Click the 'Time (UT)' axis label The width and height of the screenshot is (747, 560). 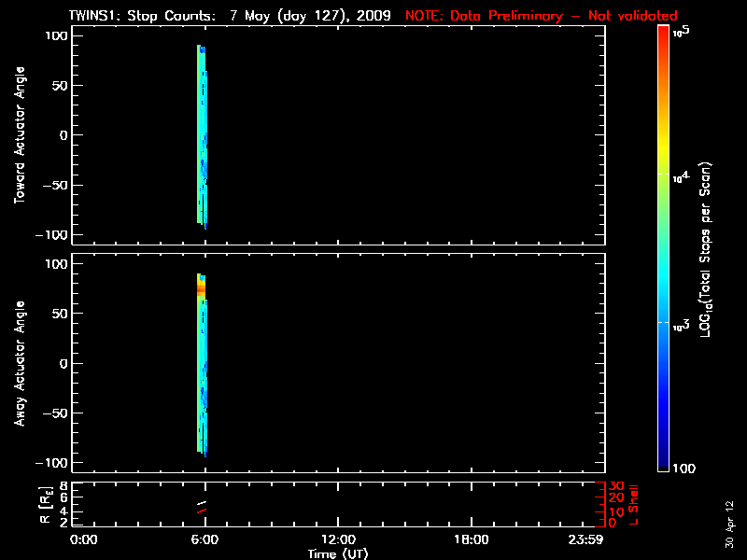point(337,553)
